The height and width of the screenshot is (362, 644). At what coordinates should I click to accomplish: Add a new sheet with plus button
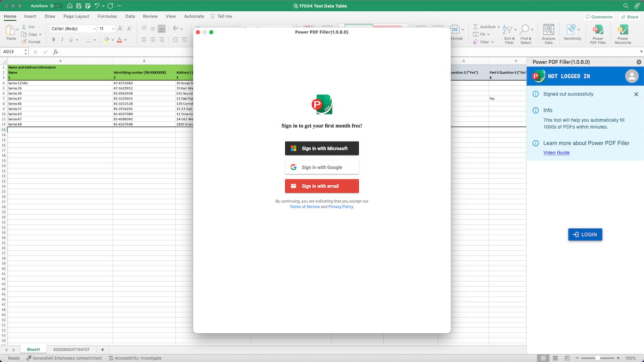pos(102,350)
